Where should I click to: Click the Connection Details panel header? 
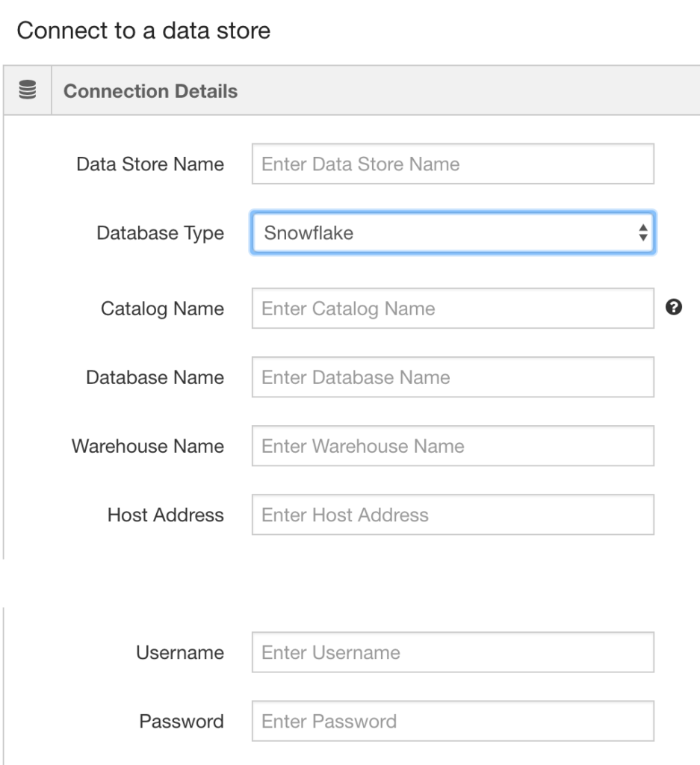[351, 90]
